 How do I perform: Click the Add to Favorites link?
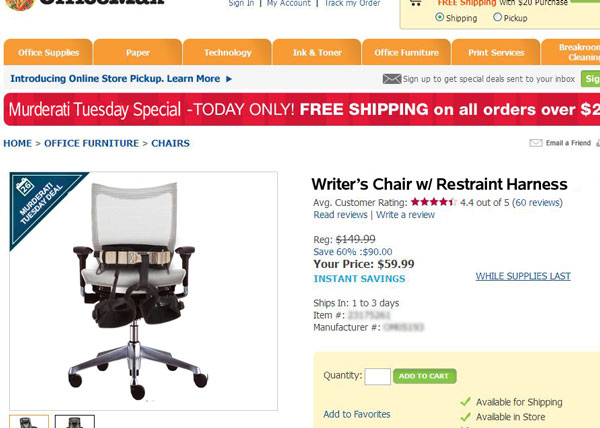click(x=357, y=414)
